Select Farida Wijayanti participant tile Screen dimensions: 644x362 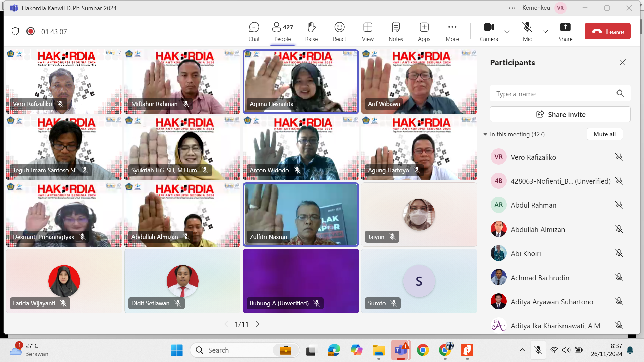tap(64, 281)
